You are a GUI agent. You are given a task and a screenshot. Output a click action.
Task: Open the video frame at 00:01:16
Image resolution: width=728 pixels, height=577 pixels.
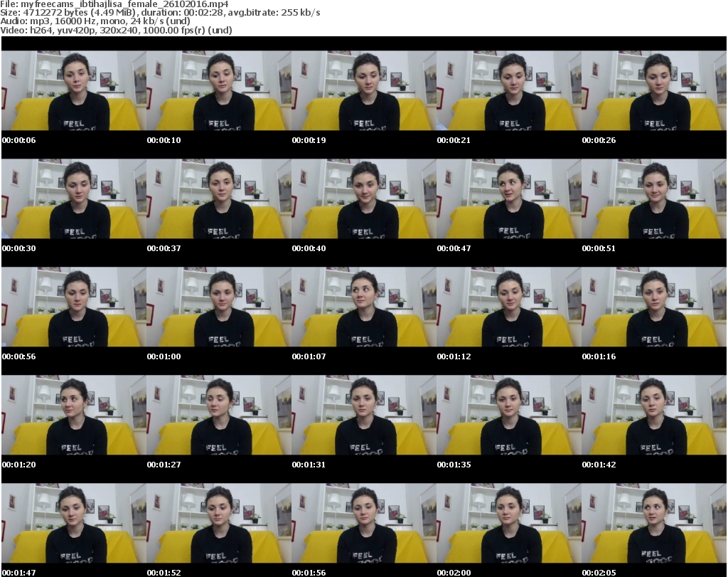coord(654,307)
